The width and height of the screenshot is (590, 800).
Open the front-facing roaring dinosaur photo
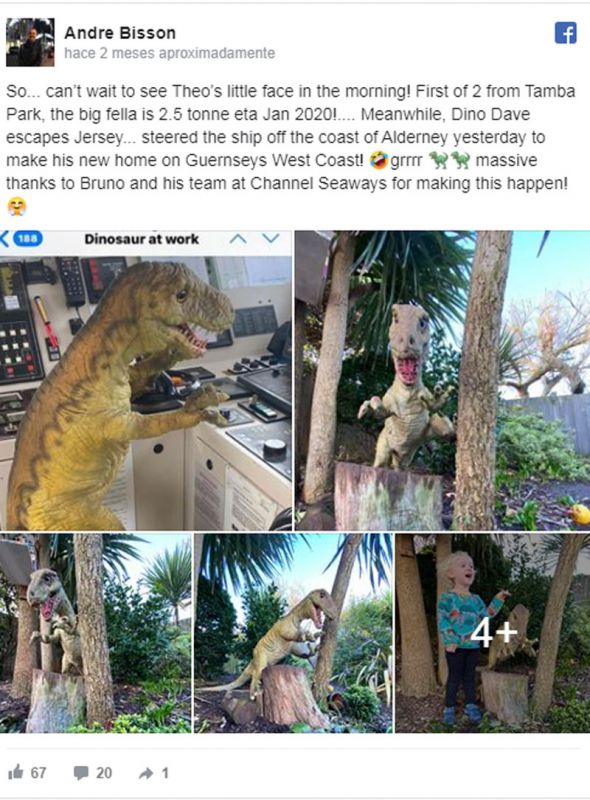(442, 380)
